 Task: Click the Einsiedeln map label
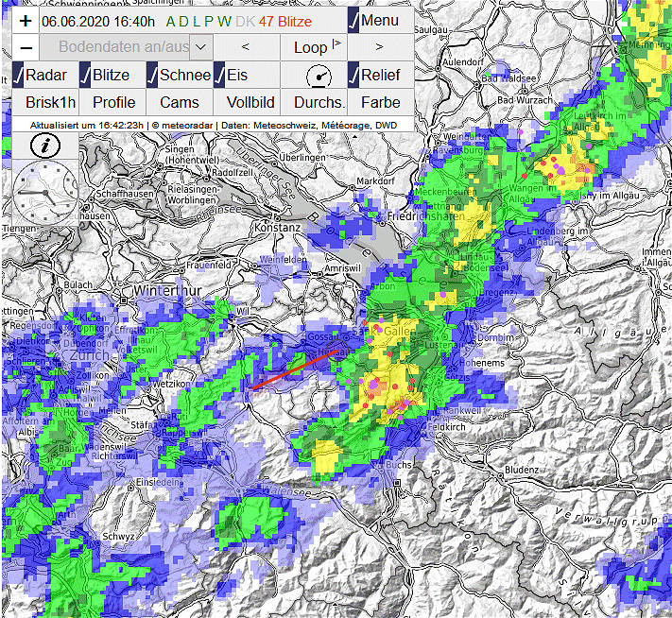(157, 482)
